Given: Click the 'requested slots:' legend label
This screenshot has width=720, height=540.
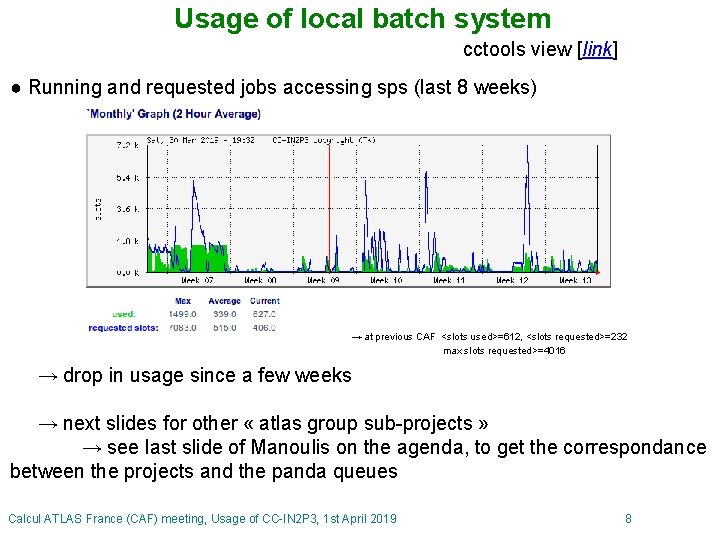Looking at the screenshot, I should point(123,328).
